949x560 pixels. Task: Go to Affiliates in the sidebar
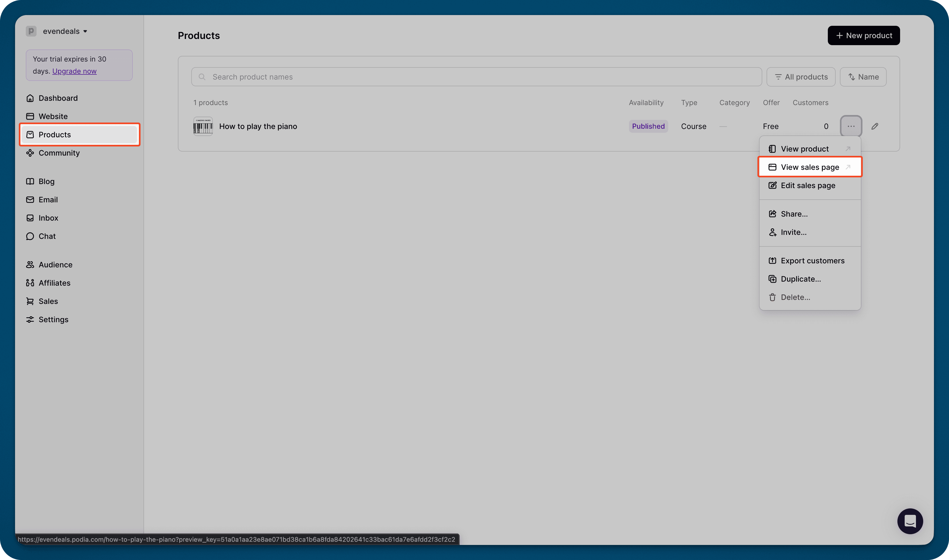click(54, 283)
